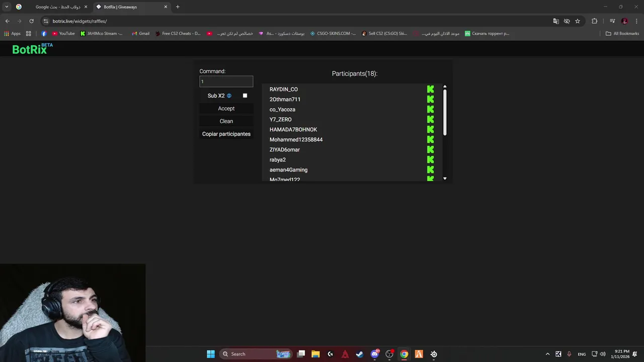Image resolution: width=644 pixels, height=362 pixels.
Task: Open the Free CS2 Cheats bookmark
Action: pyautogui.click(x=178, y=34)
